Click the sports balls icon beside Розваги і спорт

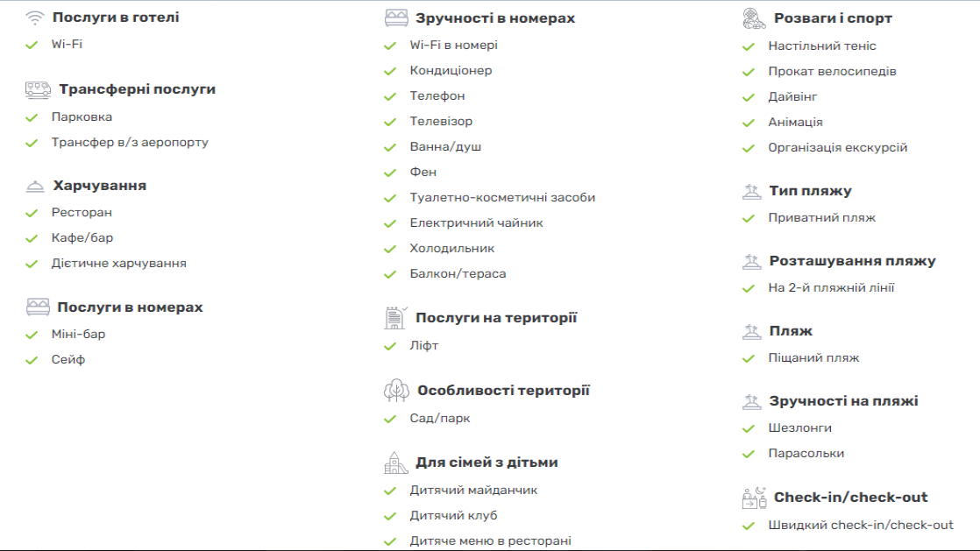(x=754, y=18)
